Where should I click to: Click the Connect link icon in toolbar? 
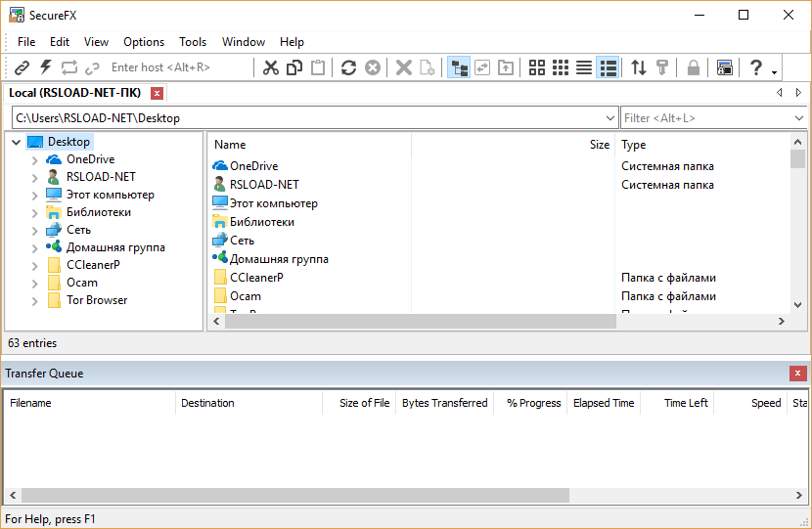(22, 67)
